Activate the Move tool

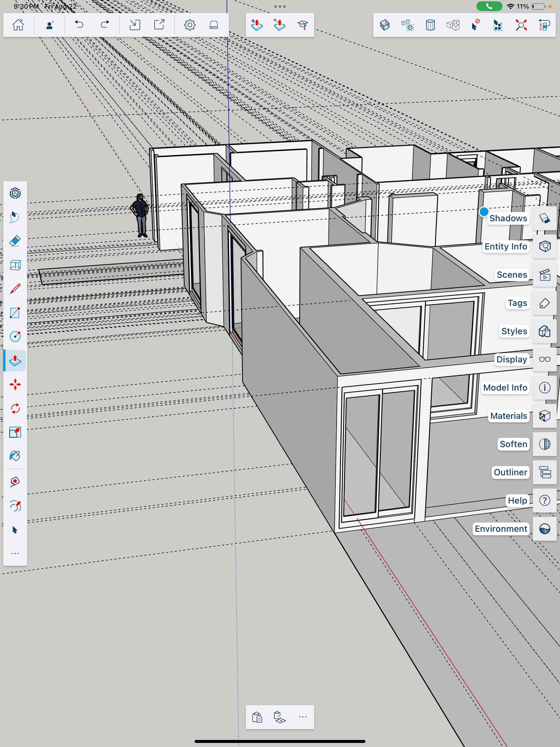15,384
